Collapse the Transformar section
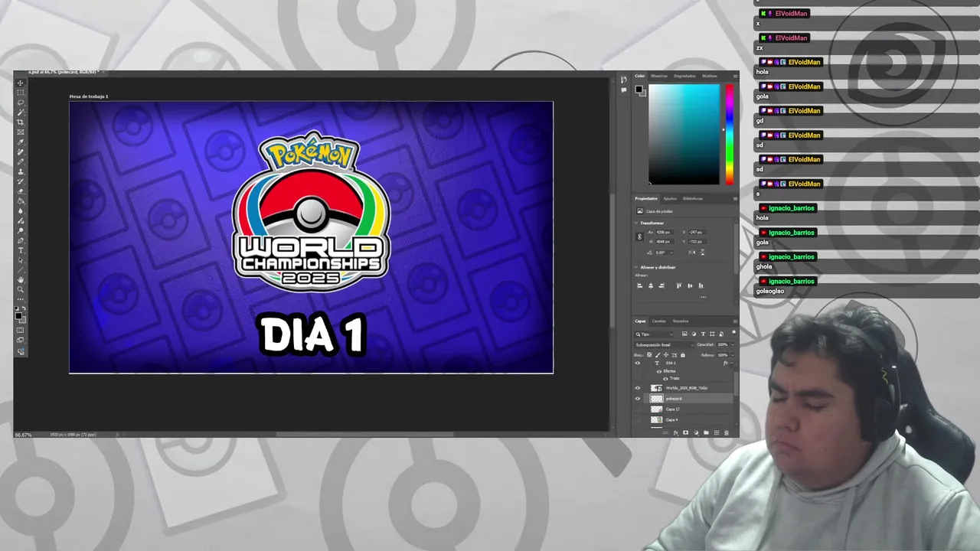980x551 pixels. (x=635, y=223)
